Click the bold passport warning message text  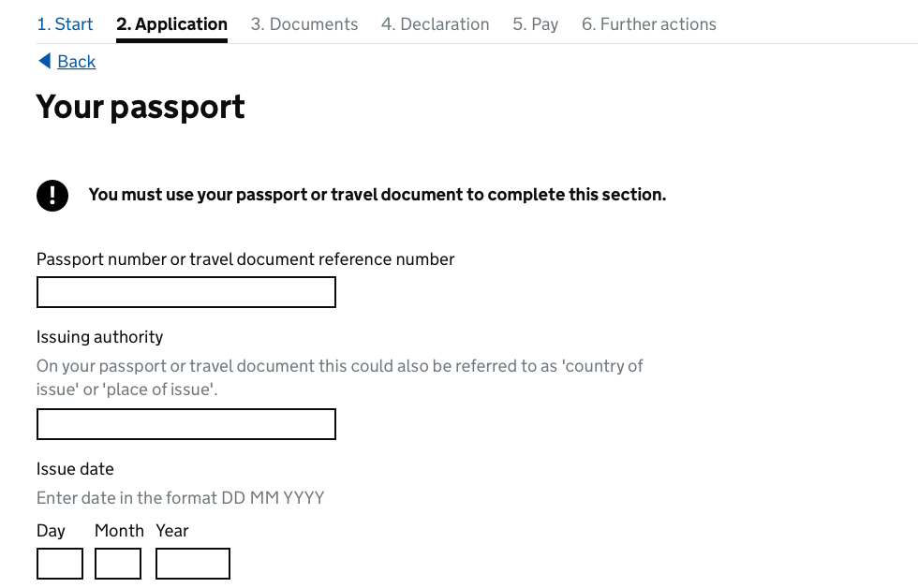tap(377, 195)
